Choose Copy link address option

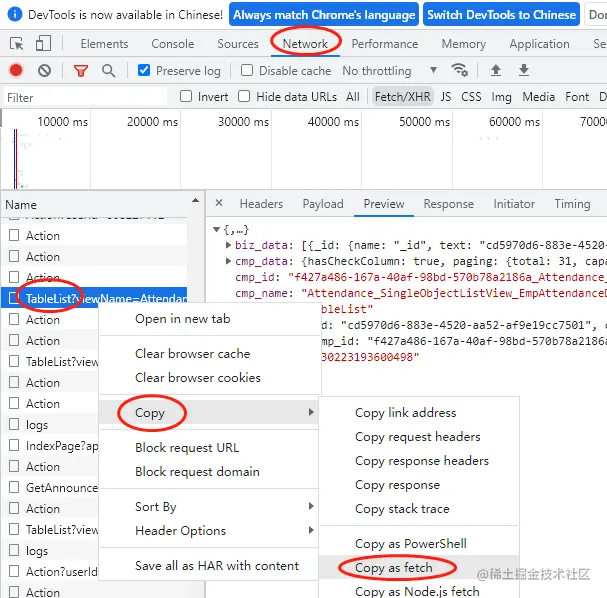click(419, 412)
